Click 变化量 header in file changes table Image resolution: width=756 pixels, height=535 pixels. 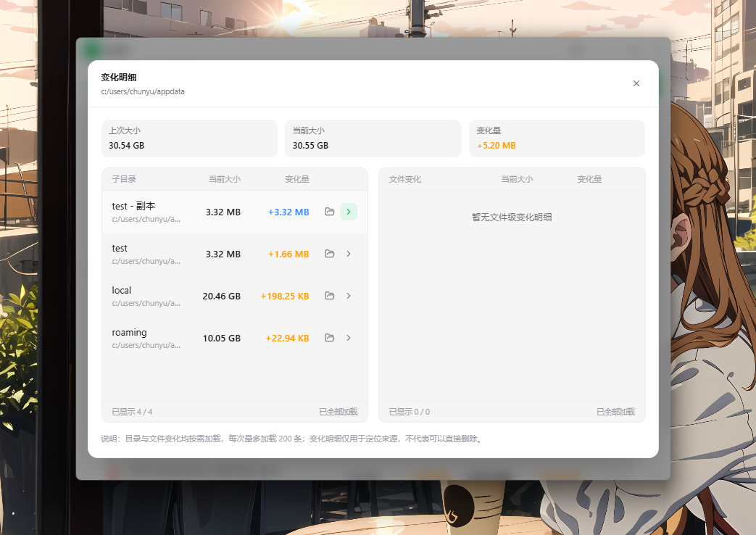pyautogui.click(x=589, y=179)
